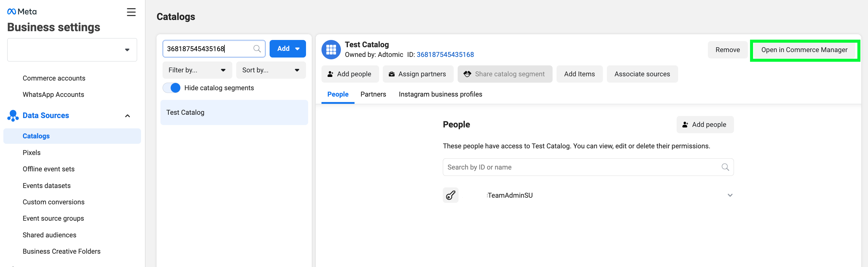Open Events datasets

tap(46, 186)
